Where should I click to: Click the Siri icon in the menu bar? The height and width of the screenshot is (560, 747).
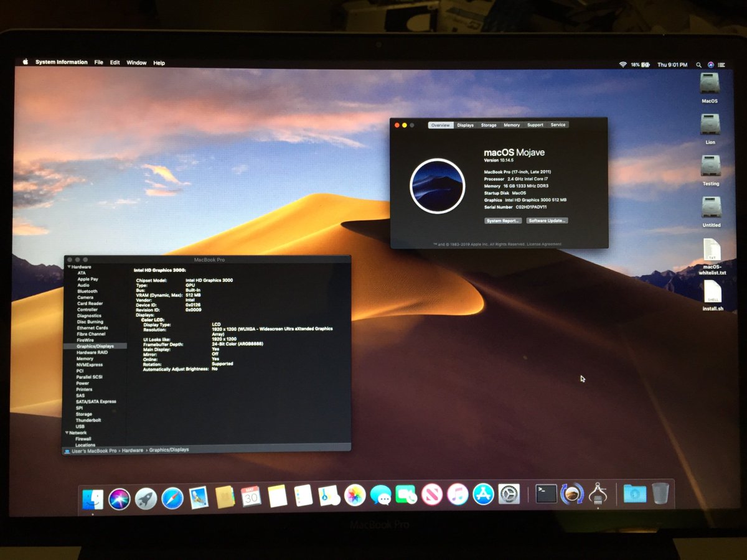click(x=710, y=65)
